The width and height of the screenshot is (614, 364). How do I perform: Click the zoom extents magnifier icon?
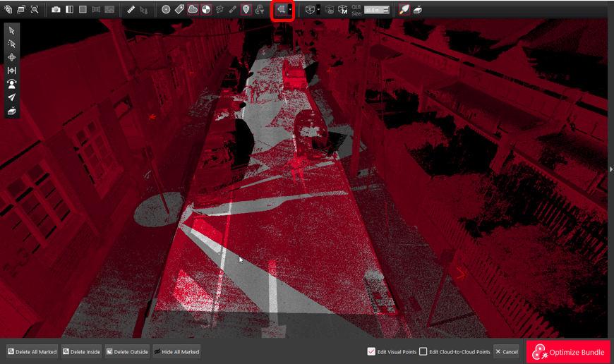34,10
